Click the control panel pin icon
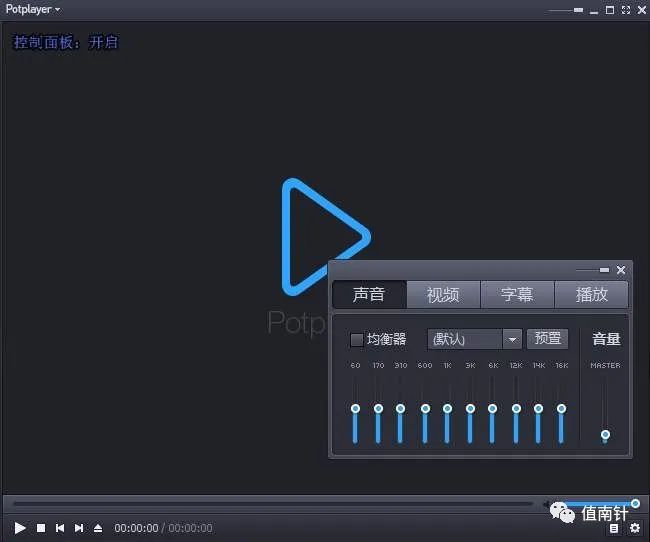Viewport: 650px width, 542px height. coord(604,270)
